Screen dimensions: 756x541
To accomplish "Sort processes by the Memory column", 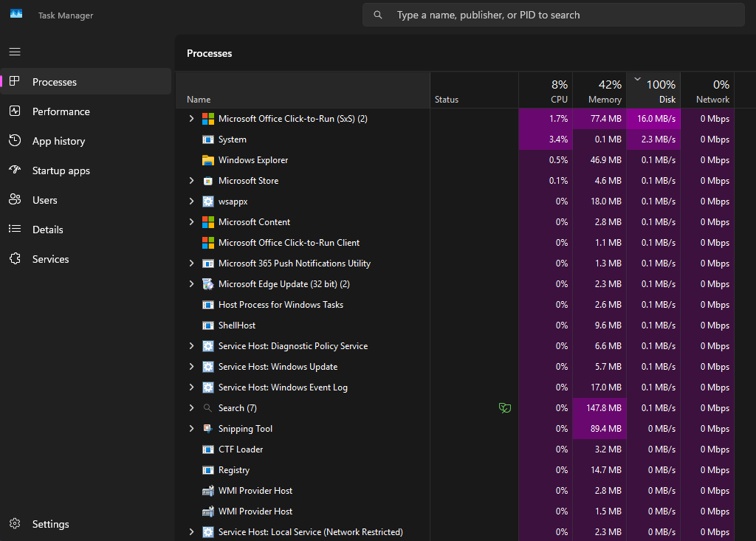I will point(599,91).
